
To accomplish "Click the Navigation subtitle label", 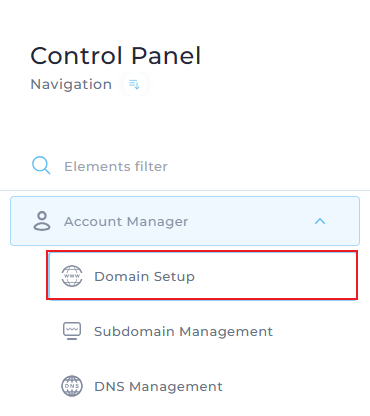I will tap(71, 84).
